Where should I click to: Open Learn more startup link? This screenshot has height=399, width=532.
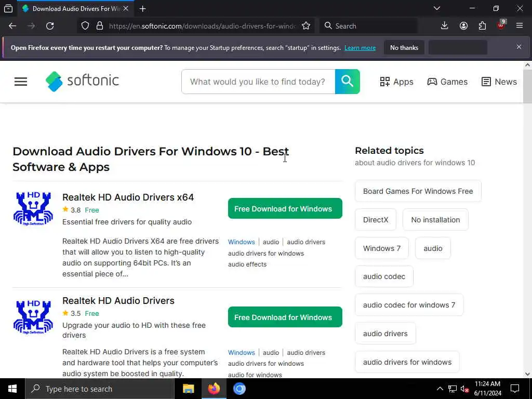tap(360, 48)
